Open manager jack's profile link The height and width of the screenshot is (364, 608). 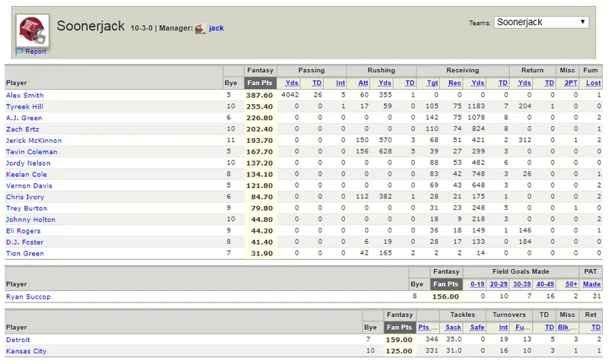(x=216, y=28)
